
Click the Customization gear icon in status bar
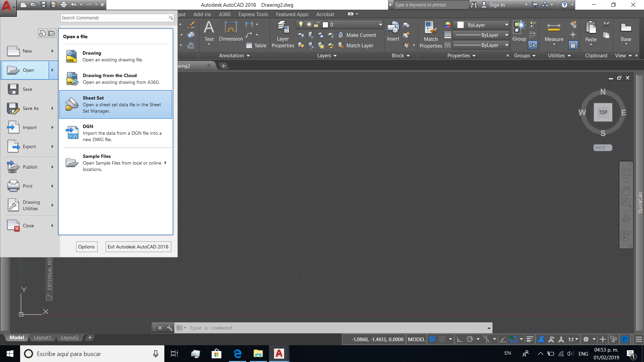(x=586, y=339)
